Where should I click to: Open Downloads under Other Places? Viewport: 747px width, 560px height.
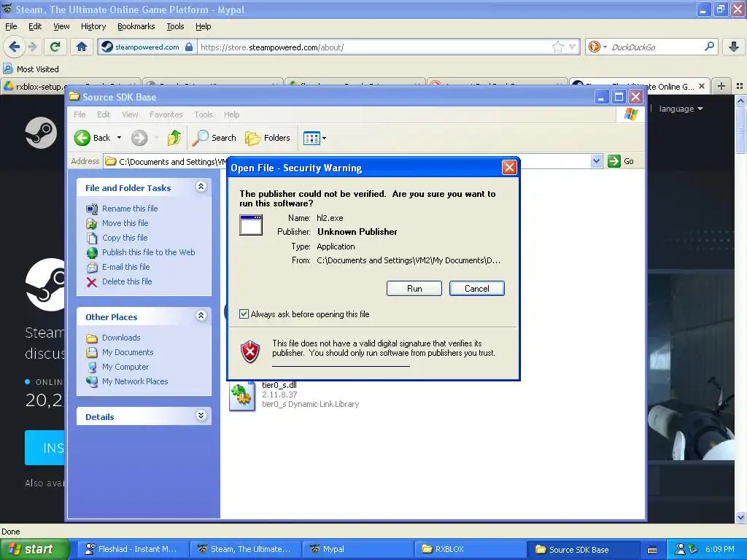tap(113, 338)
